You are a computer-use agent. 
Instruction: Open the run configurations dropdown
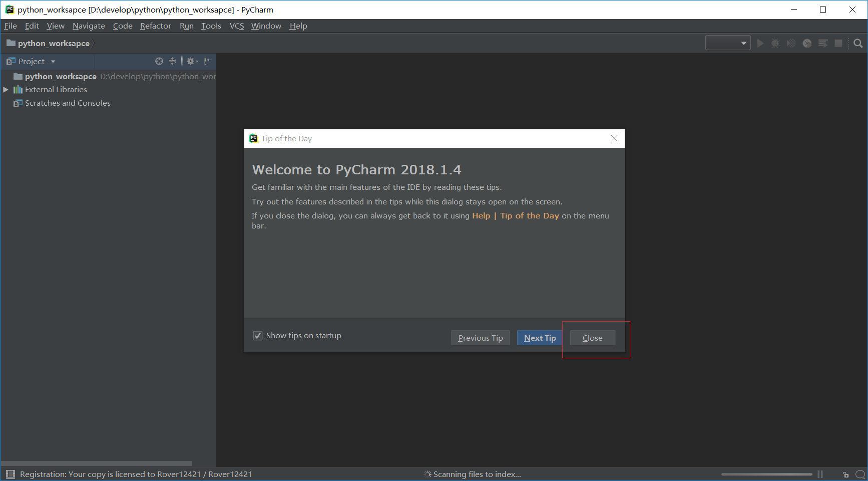(727, 43)
